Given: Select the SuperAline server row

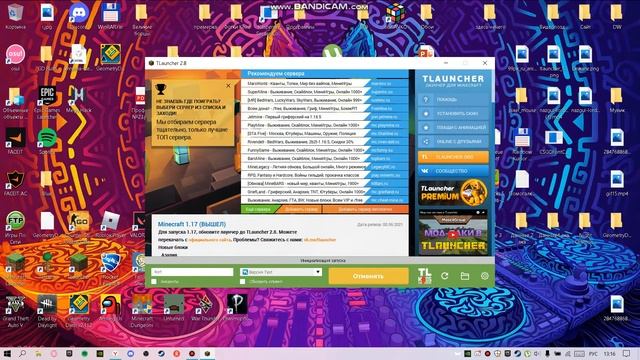Looking at the screenshot, I should pos(324,92).
